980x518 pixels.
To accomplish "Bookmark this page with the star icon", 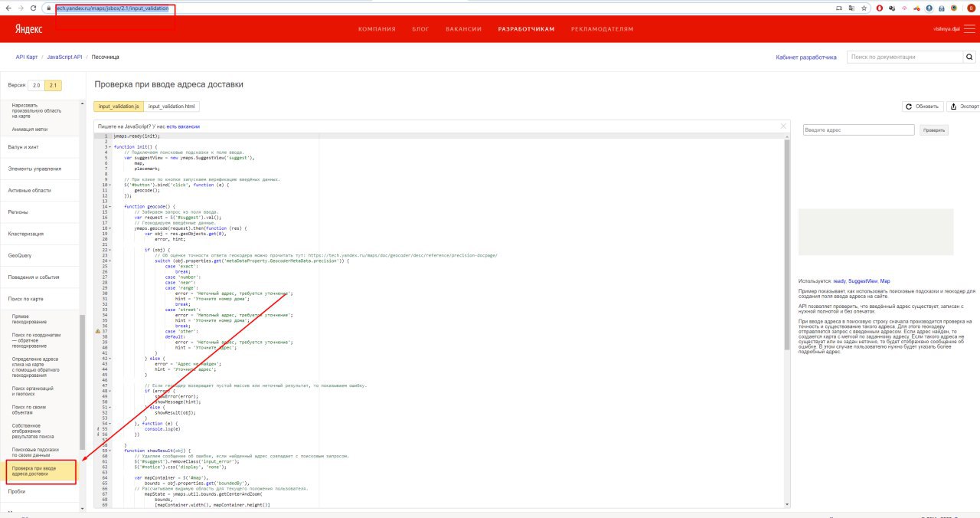I will point(864,8).
